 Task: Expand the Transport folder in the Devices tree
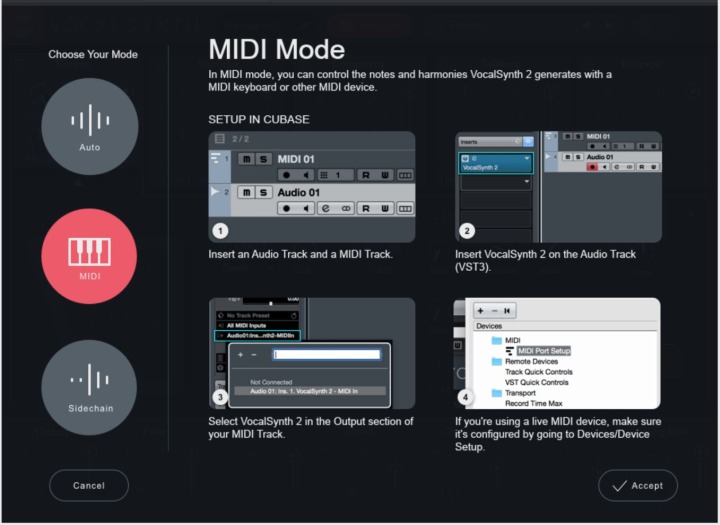click(497, 393)
